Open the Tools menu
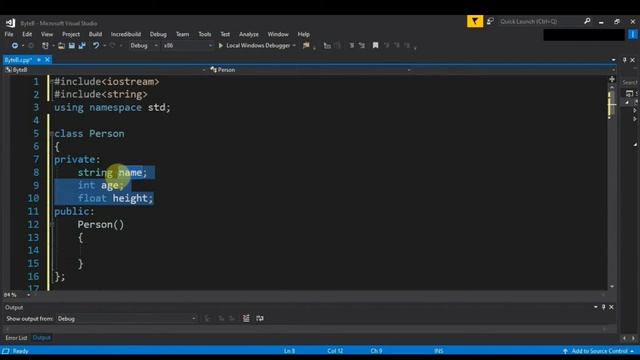The image size is (640, 360). pos(204,34)
